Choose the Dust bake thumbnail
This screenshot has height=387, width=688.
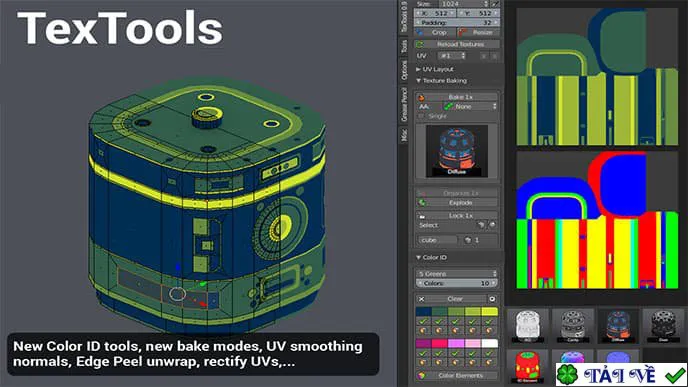tap(663, 326)
